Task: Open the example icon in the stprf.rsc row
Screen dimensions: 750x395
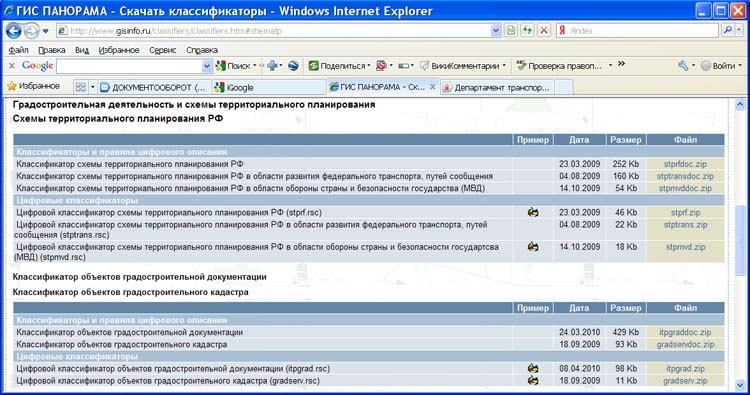Action: click(533, 212)
